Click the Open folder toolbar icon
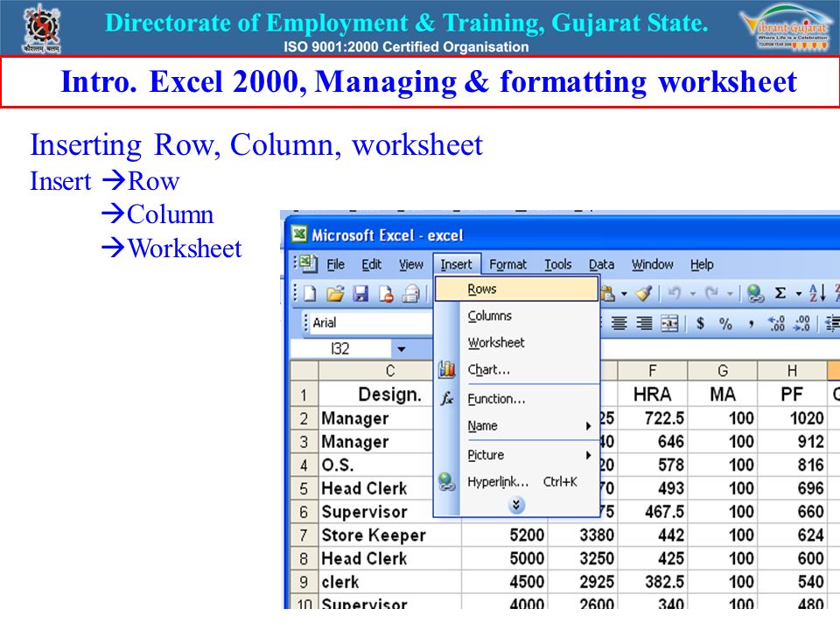Image resolution: width=840 pixels, height=630 pixels. [335, 294]
